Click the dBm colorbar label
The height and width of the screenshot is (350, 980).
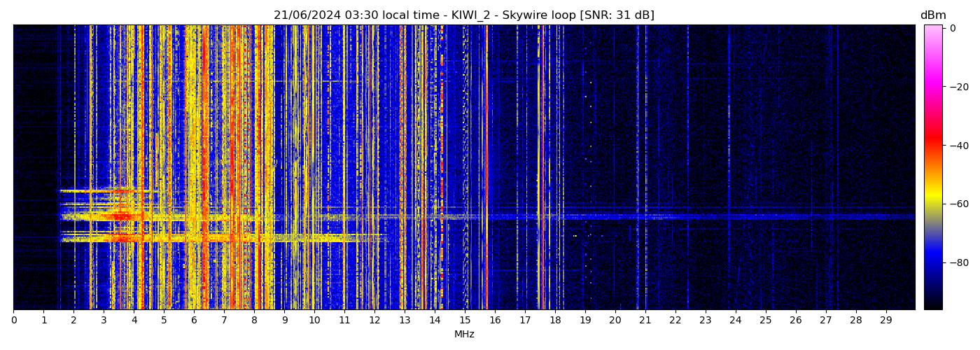coord(932,15)
